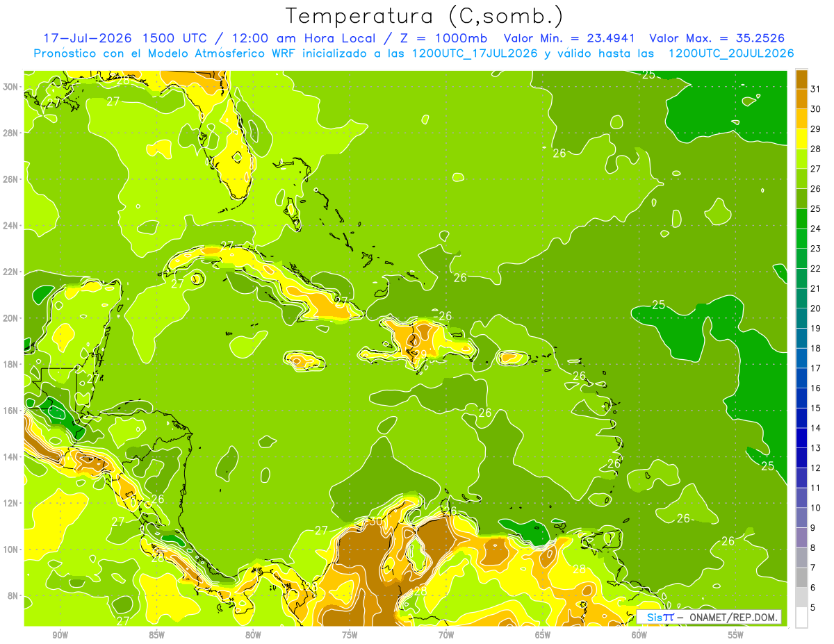Viewport: 834px width, 644px height.
Task: Click the '26N' latitude axis label
Action: pos(10,179)
